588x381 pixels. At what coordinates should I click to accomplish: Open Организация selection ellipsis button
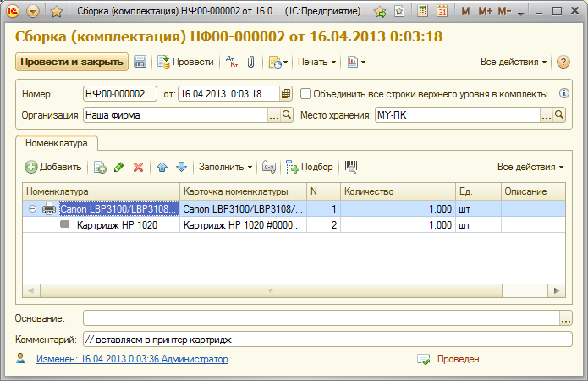click(274, 115)
